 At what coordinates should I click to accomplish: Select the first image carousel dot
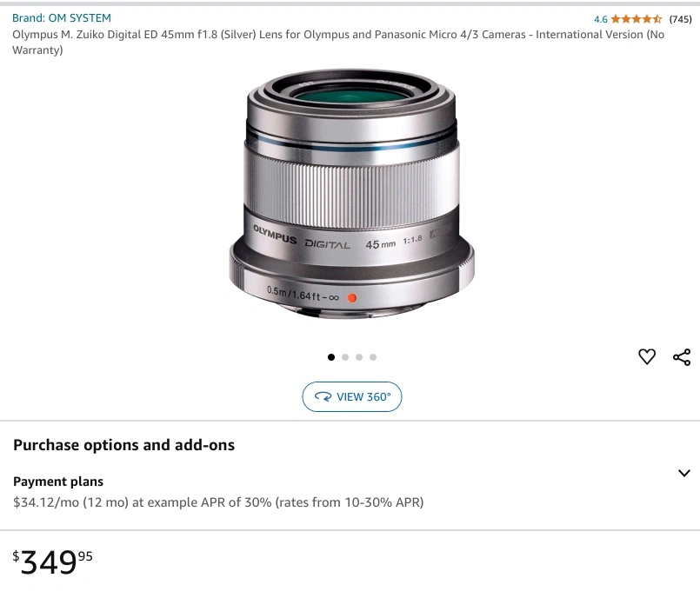tap(331, 357)
